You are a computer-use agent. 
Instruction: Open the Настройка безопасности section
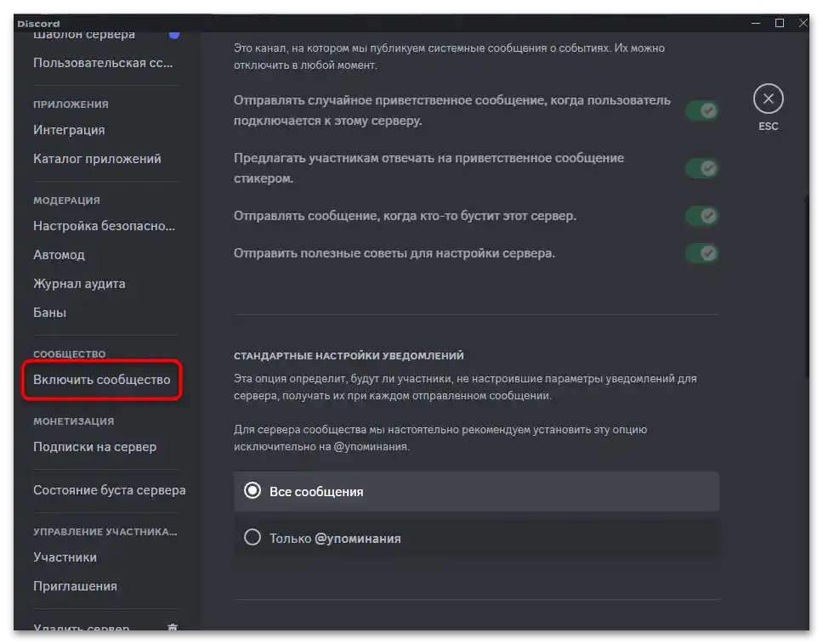[104, 226]
